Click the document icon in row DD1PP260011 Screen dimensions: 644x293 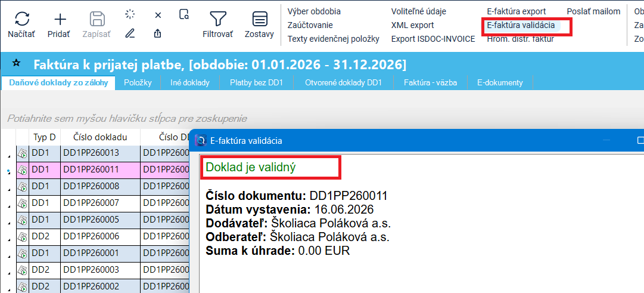(23, 169)
